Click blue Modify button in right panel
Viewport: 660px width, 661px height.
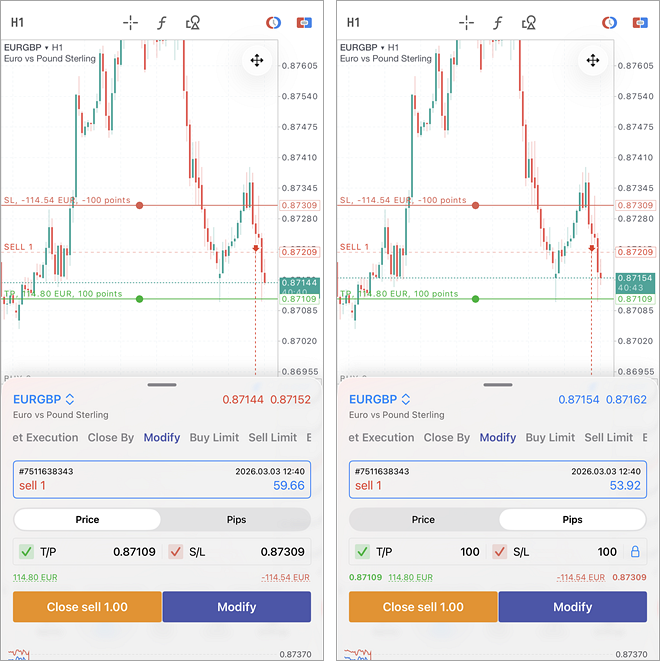(573, 607)
